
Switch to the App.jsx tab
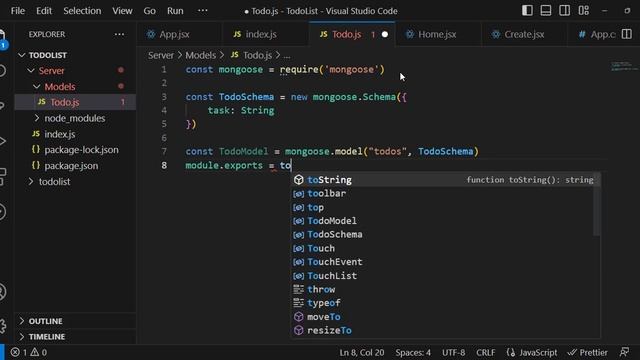click(180, 34)
